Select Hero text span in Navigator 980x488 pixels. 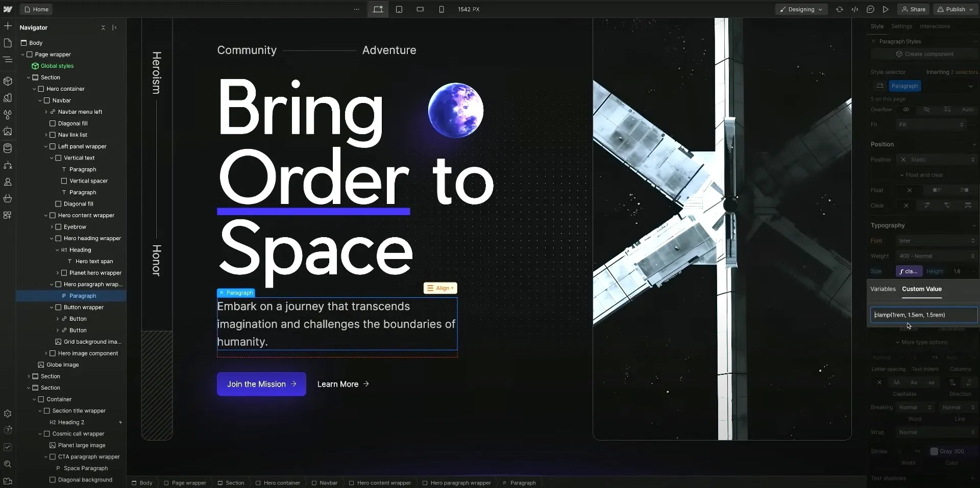click(94, 261)
